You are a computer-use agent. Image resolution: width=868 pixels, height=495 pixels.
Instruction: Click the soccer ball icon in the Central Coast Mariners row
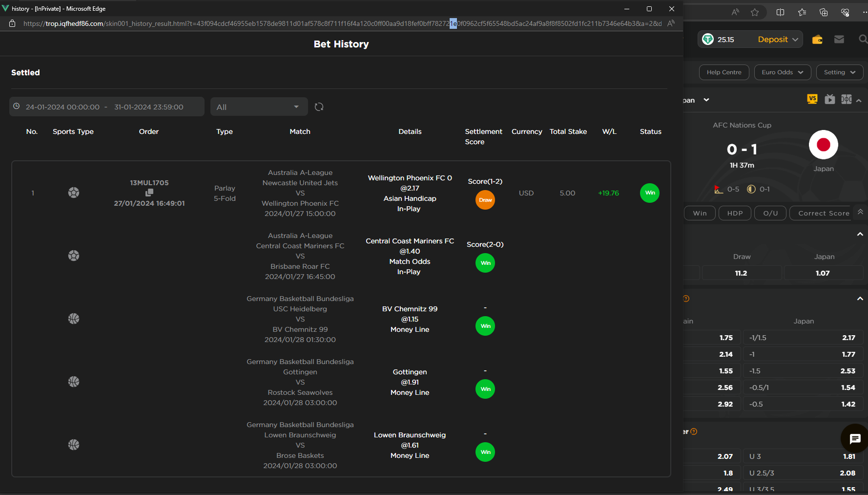click(x=74, y=256)
